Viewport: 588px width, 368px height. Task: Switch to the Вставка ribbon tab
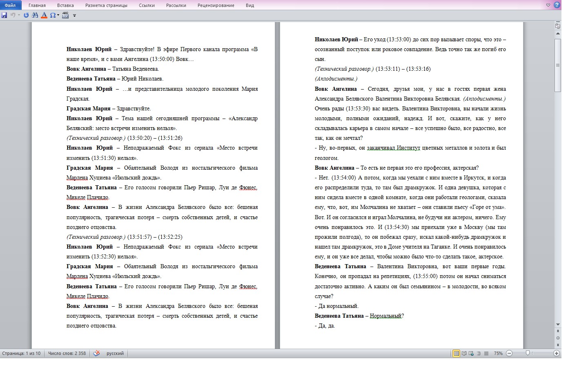[65, 5]
